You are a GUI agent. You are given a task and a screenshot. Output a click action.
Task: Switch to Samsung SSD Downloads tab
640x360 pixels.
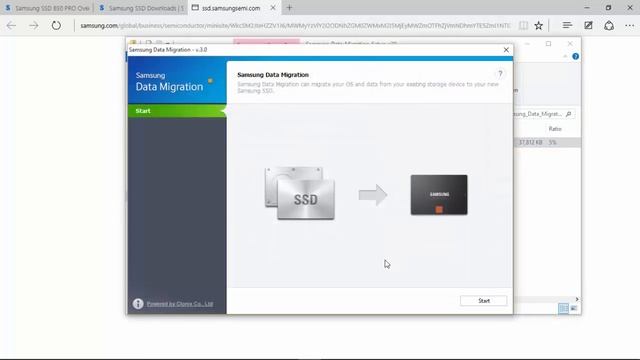pos(141,8)
